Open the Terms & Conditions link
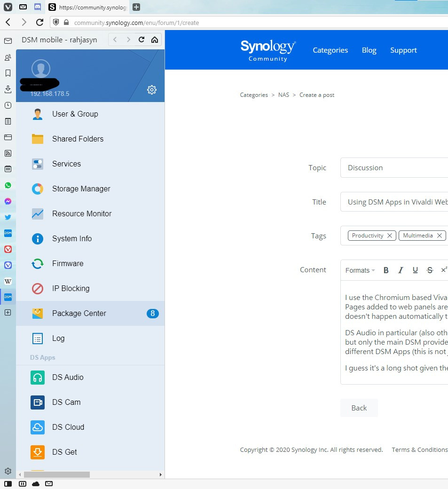 coord(419,450)
